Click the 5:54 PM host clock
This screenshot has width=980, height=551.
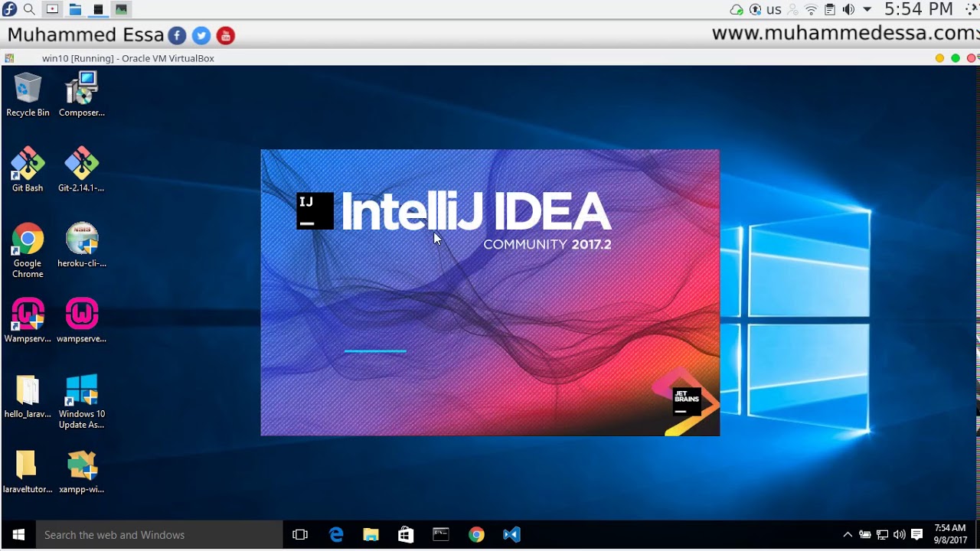[x=918, y=9]
